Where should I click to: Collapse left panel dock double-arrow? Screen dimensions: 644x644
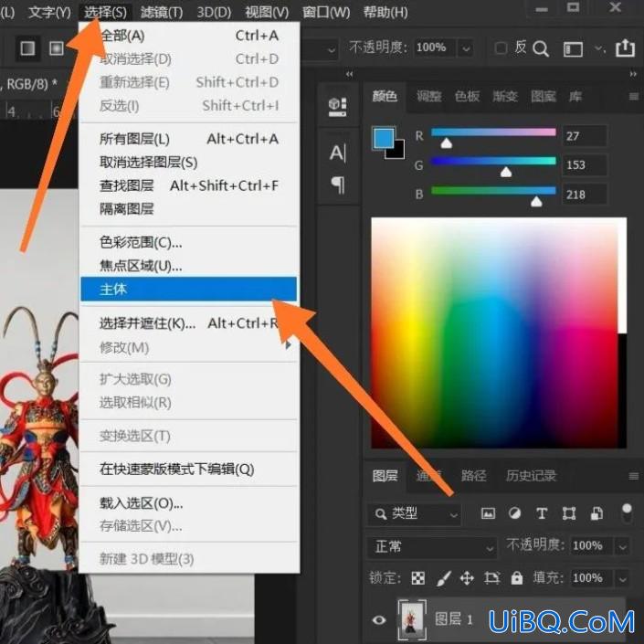(x=350, y=74)
